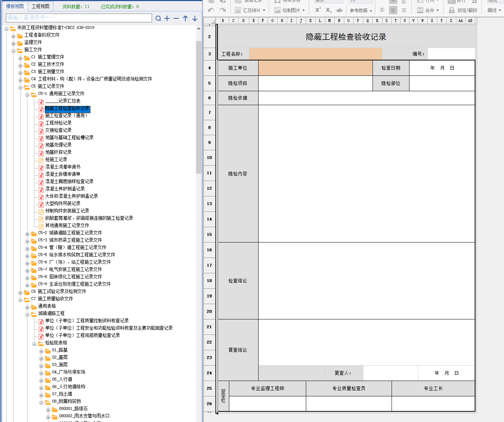This screenshot has width=504, height=422.
Task: Select 单位（子单位）工程观感质量检查记录 item
Action: pos(82,335)
